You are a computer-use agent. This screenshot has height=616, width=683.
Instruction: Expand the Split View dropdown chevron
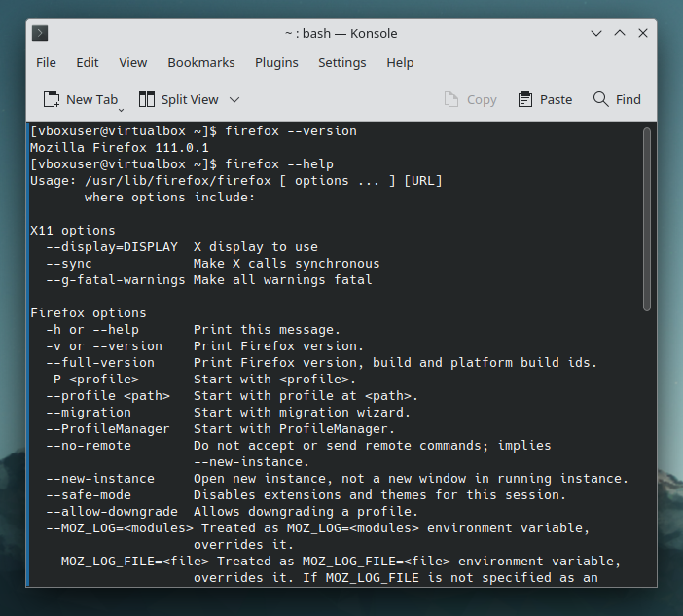pyautogui.click(x=234, y=100)
